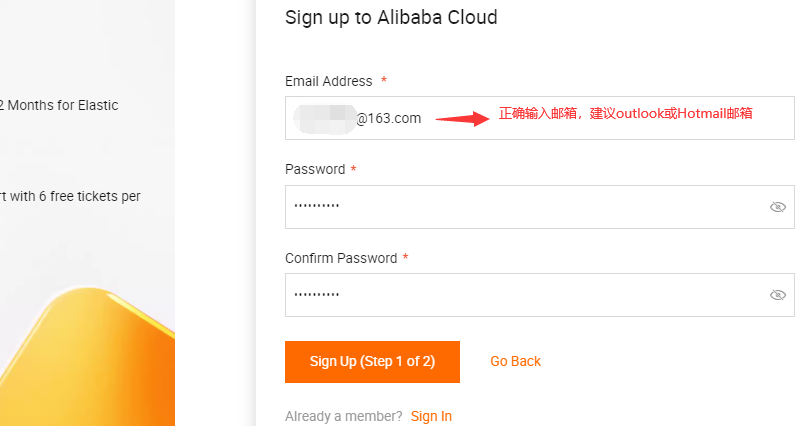The width and height of the screenshot is (800, 426).
Task: Click the red arrow annotation
Action: tap(462, 119)
